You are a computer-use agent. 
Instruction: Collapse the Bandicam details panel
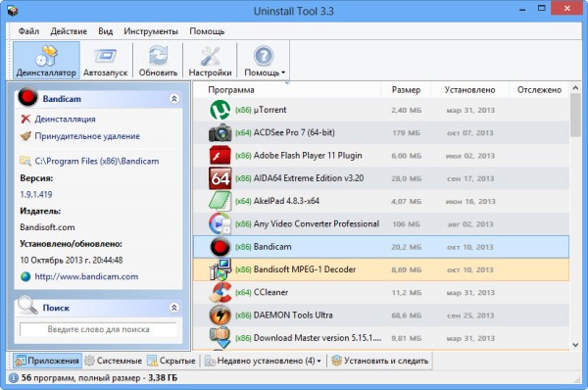click(x=174, y=99)
